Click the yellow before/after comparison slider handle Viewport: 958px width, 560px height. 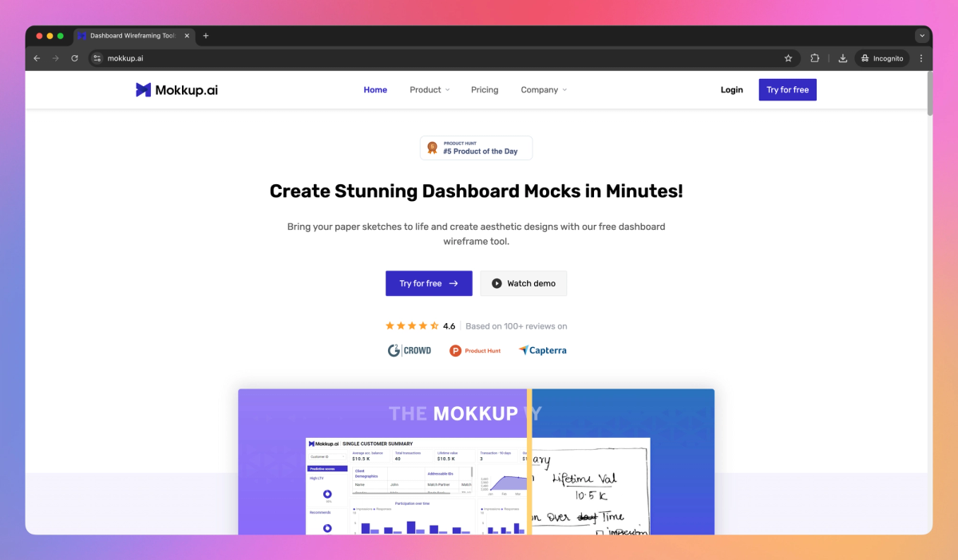529,461
